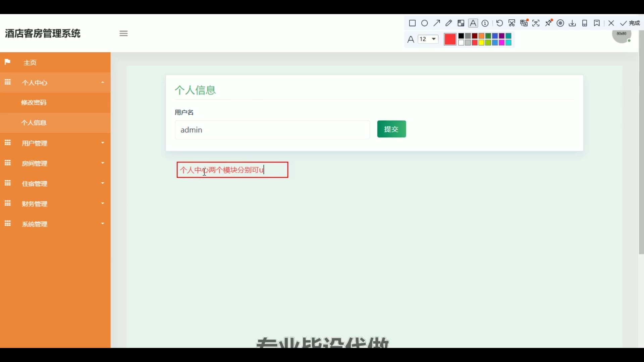Choose the arrow drawing tool
The width and height of the screenshot is (644, 362).
point(436,23)
